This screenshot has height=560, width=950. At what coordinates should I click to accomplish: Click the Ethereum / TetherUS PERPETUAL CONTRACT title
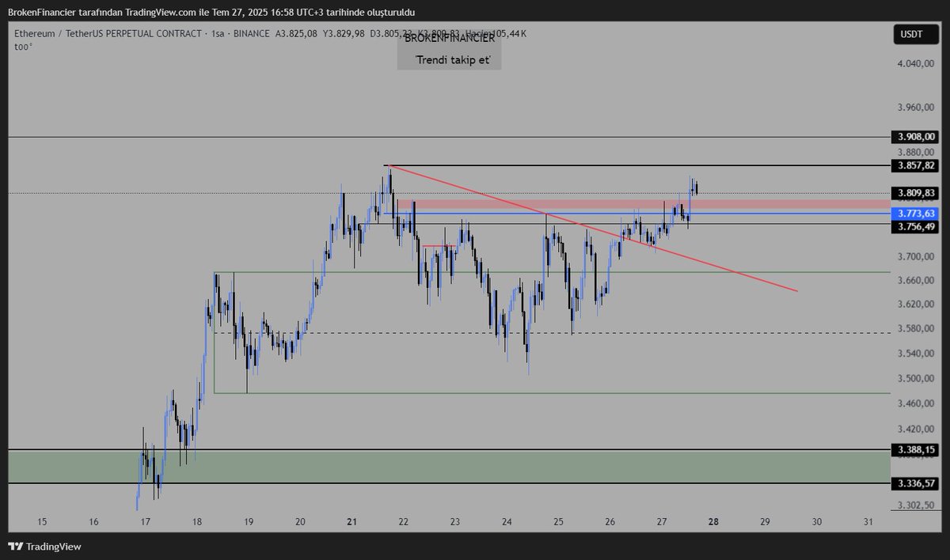[x=108, y=34]
